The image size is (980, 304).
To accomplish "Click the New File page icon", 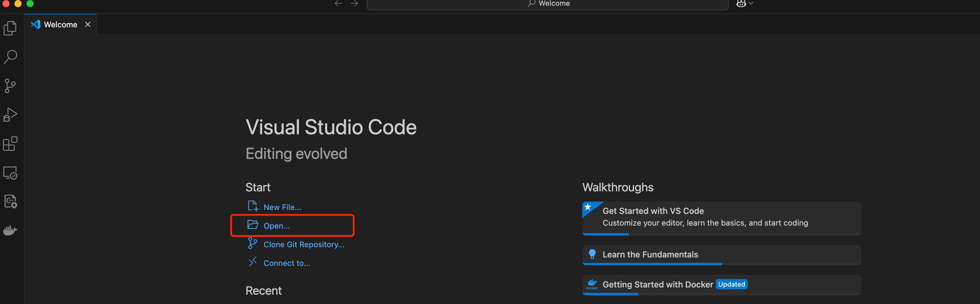I will [253, 206].
